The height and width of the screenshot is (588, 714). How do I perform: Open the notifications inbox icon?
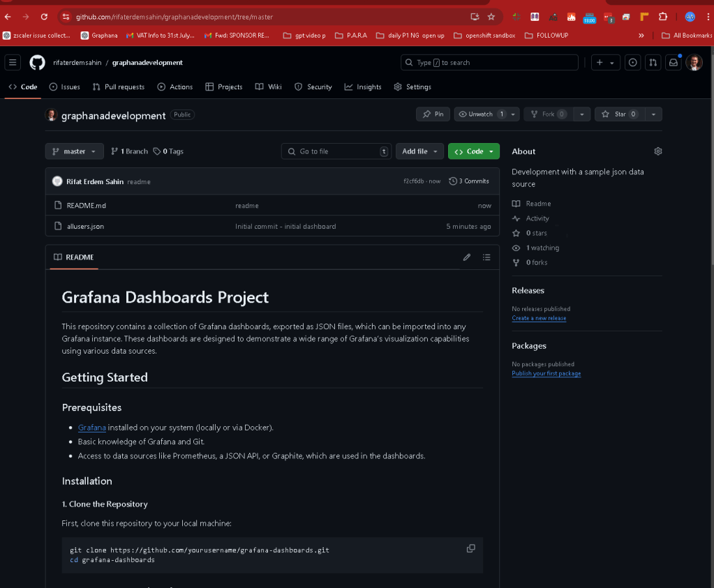673,62
